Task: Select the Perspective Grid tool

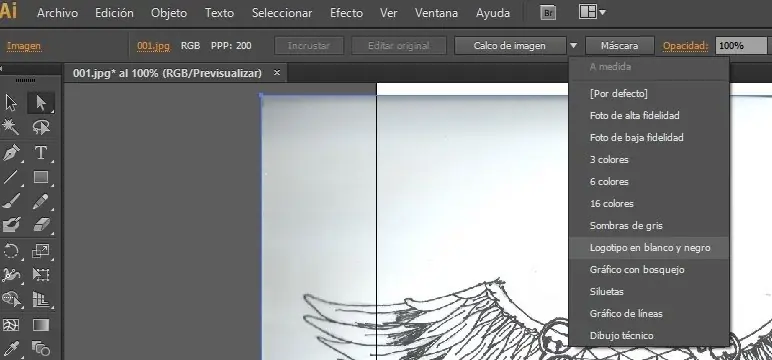Action: pyautogui.click(x=41, y=298)
